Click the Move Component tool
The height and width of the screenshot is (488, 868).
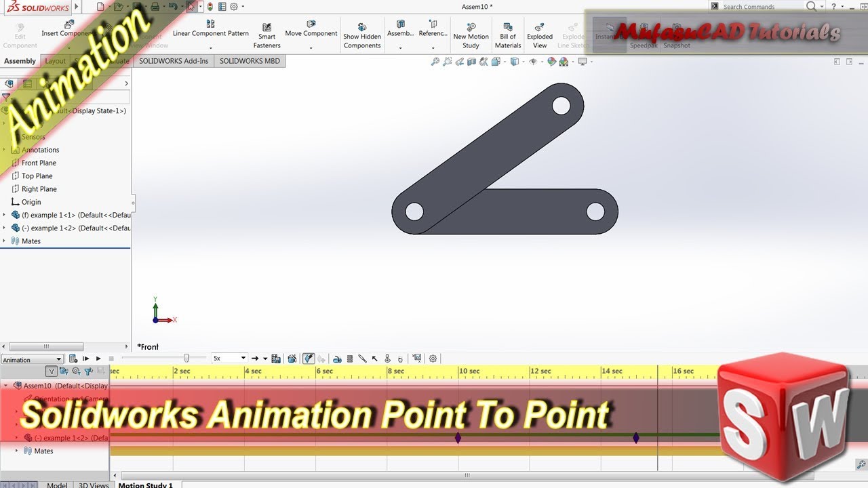[311, 30]
